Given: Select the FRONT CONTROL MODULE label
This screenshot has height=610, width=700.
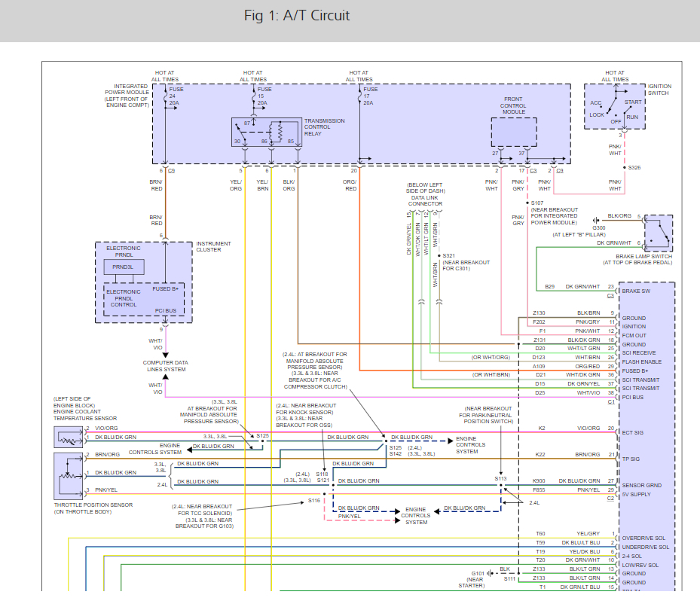Looking at the screenshot, I should click(x=513, y=105).
